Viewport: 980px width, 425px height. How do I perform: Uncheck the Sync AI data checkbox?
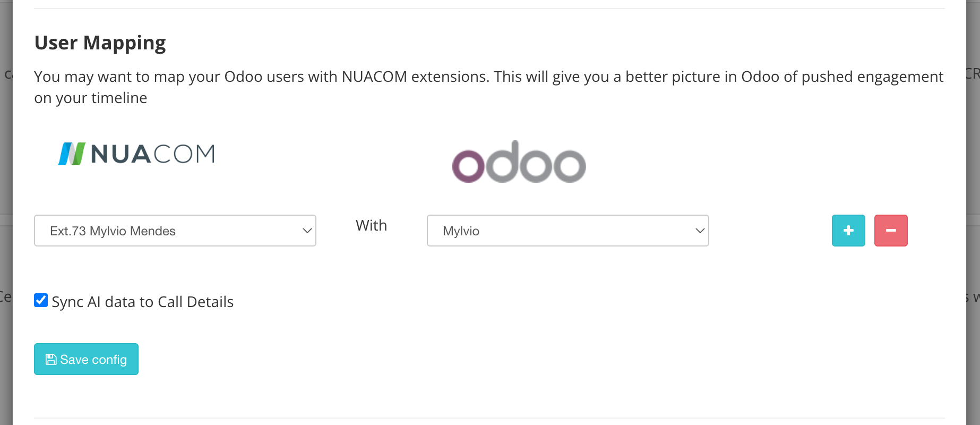[41, 300]
